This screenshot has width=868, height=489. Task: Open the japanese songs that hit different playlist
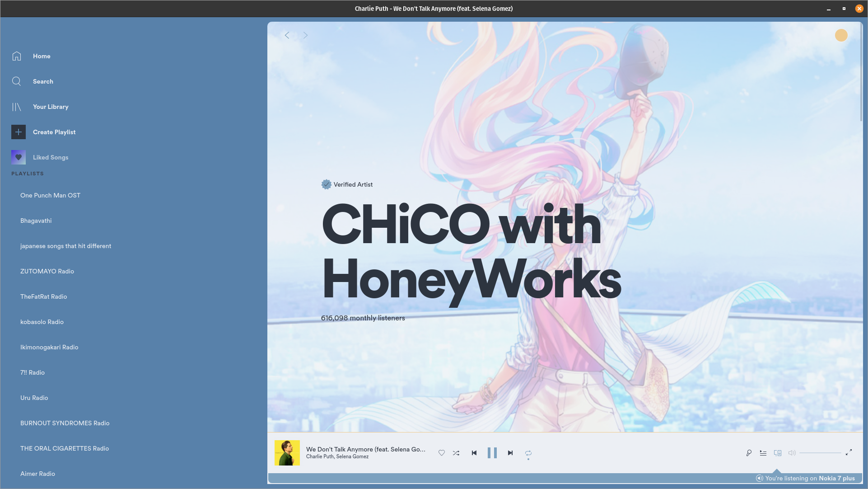(x=65, y=246)
